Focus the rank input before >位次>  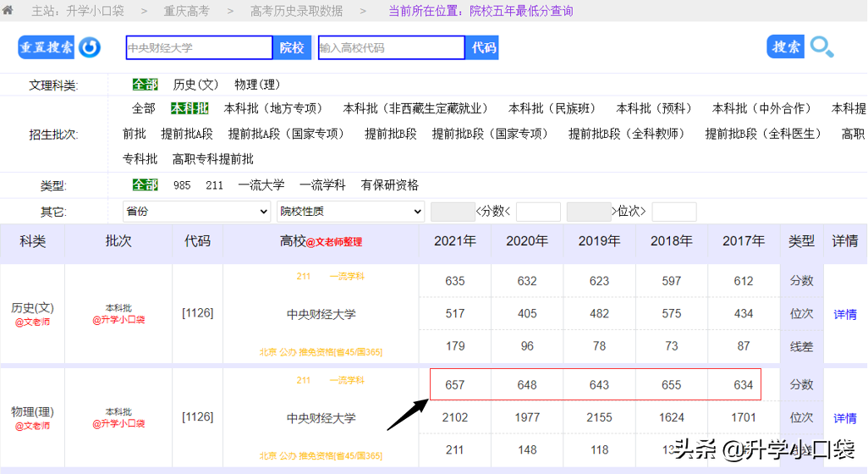tap(589, 212)
